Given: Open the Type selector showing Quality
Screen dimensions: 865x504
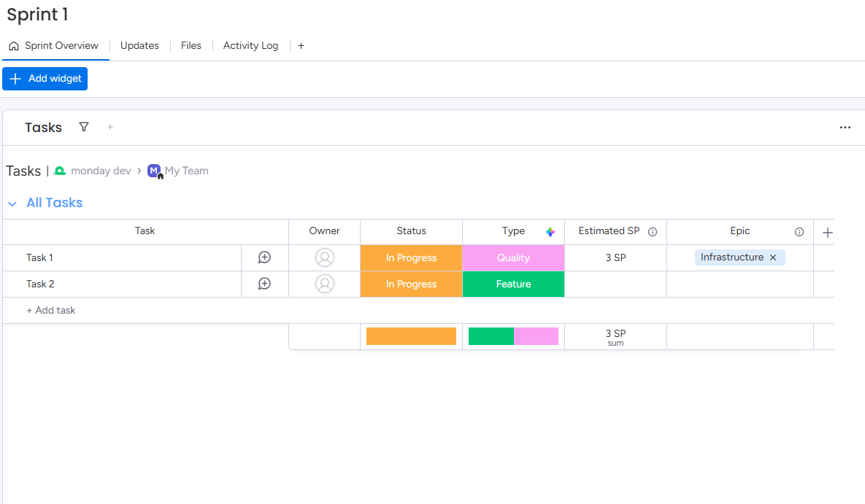Looking at the screenshot, I should pyautogui.click(x=513, y=257).
